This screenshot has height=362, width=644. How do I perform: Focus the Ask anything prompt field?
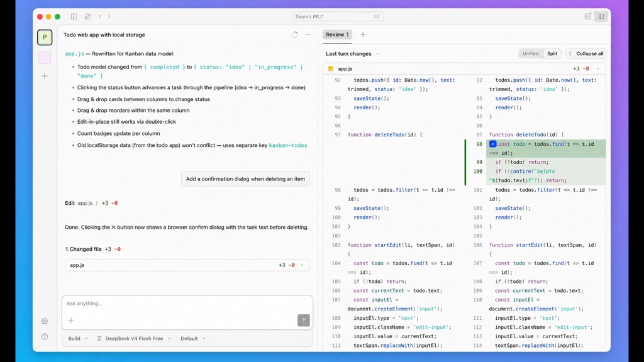(x=187, y=304)
